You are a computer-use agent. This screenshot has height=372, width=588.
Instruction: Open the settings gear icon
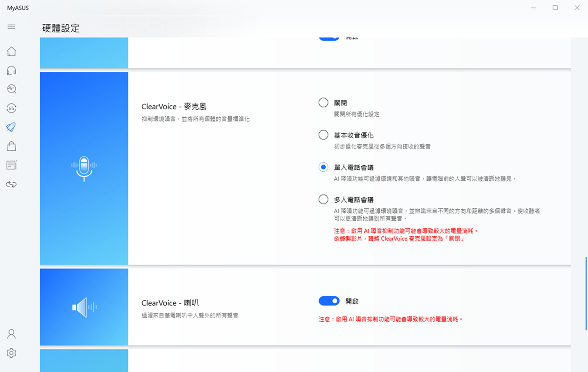pos(11,353)
